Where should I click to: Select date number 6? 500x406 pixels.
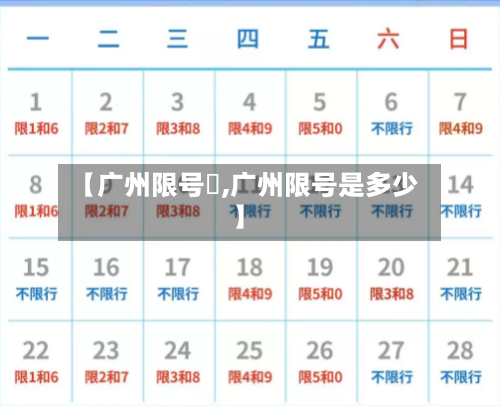click(x=391, y=102)
